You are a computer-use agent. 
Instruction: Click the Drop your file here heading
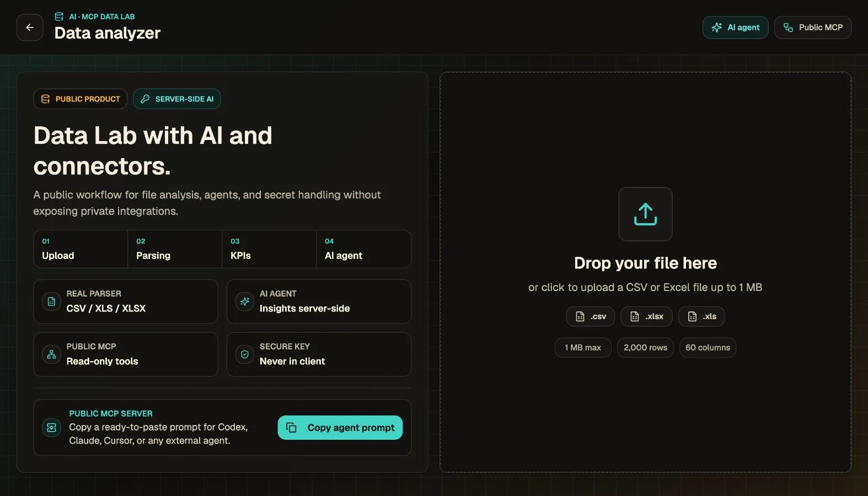click(645, 263)
